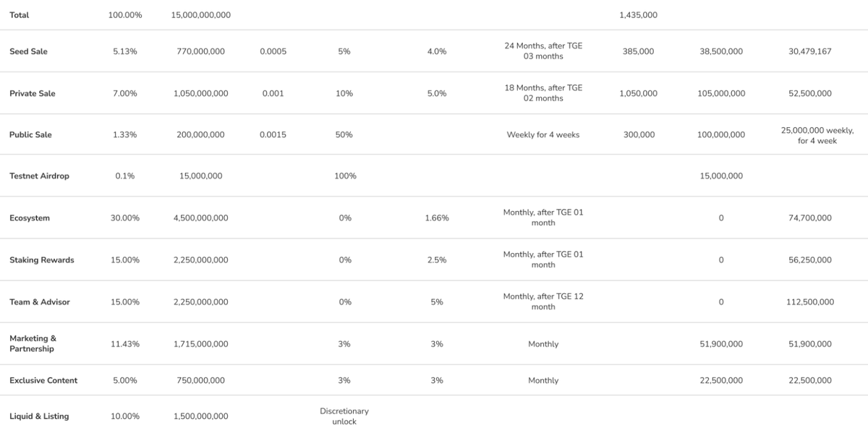Select the 112,500,000 Team monthly cell

coord(809,301)
